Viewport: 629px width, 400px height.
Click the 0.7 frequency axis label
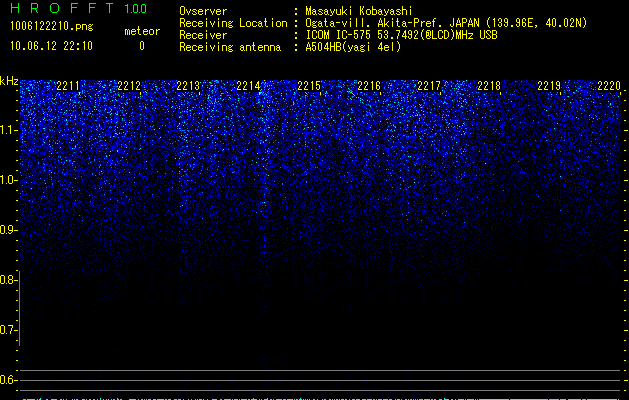(8, 330)
